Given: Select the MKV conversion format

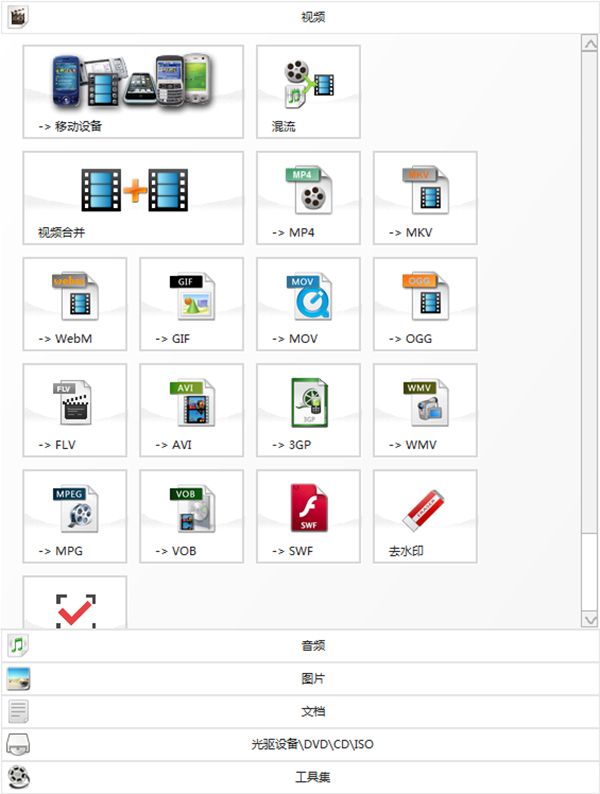Looking at the screenshot, I should [x=425, y=197].
